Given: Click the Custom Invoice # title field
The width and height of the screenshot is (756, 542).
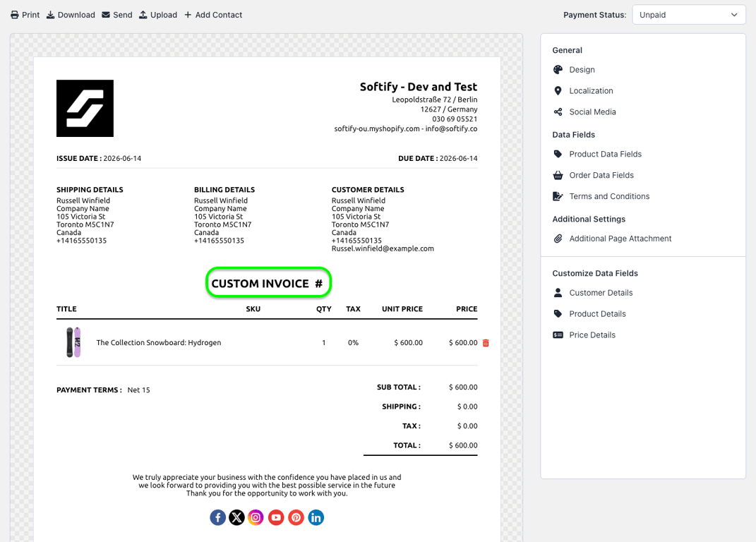Looking at the screenshot, I should point(268,282).
